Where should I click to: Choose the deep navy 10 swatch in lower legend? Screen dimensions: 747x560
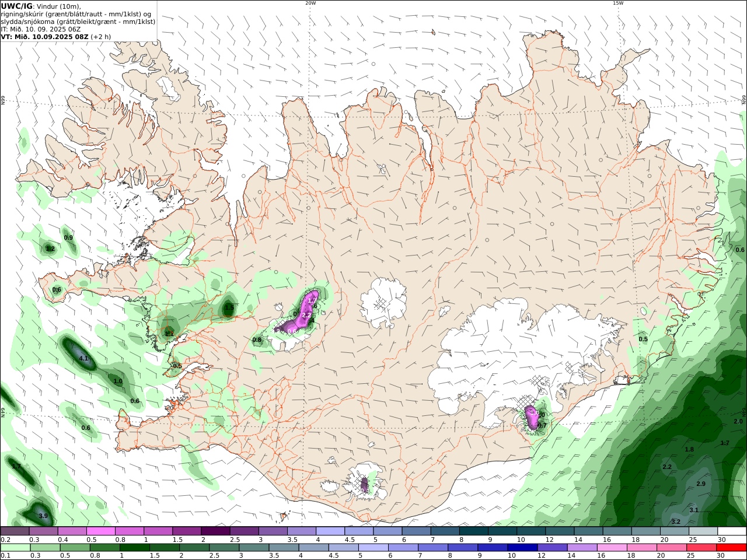522,547
